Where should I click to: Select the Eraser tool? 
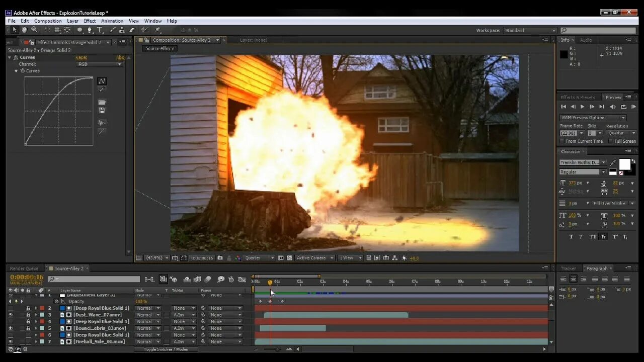pos(132,30)
